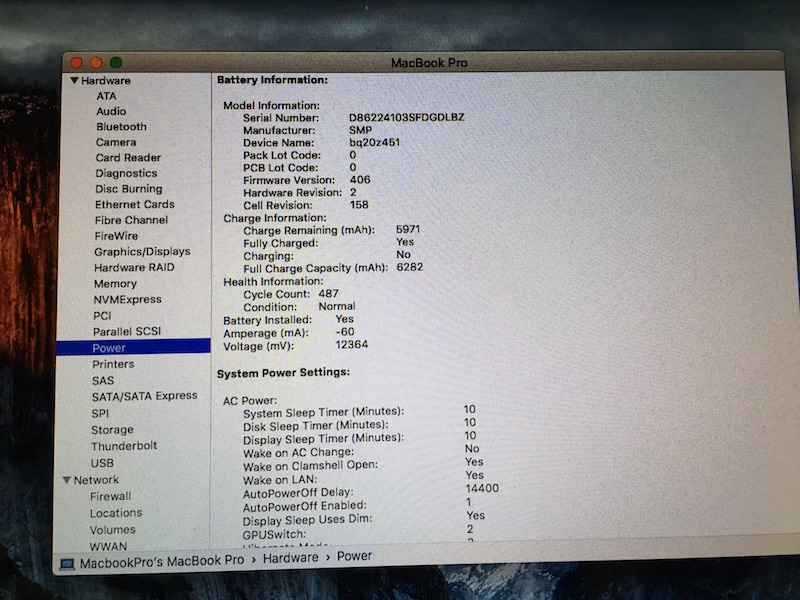Collapse the Hardware section triangle
The image size is (800, 600).
click(x=74, y=81)
